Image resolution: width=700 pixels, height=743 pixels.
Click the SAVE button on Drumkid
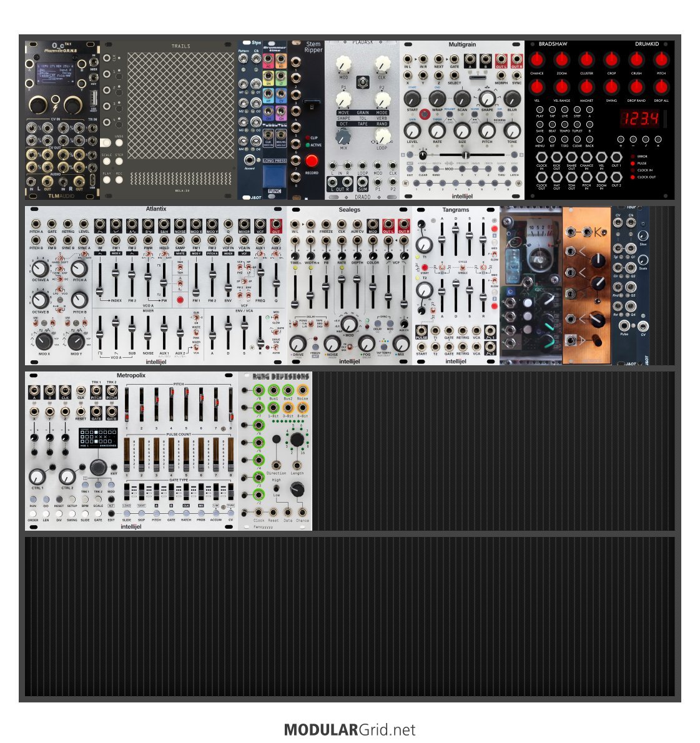pos(540,125)
